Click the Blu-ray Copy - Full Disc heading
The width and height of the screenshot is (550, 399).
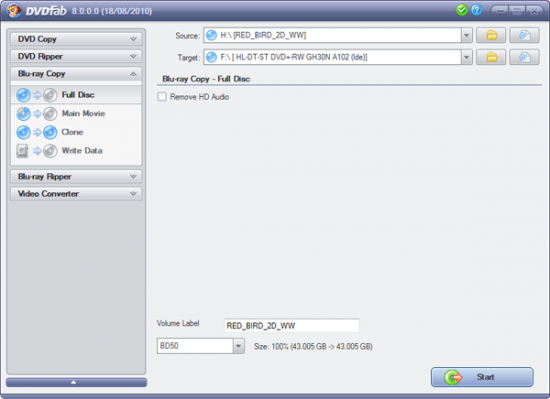[x=206, y=79]
